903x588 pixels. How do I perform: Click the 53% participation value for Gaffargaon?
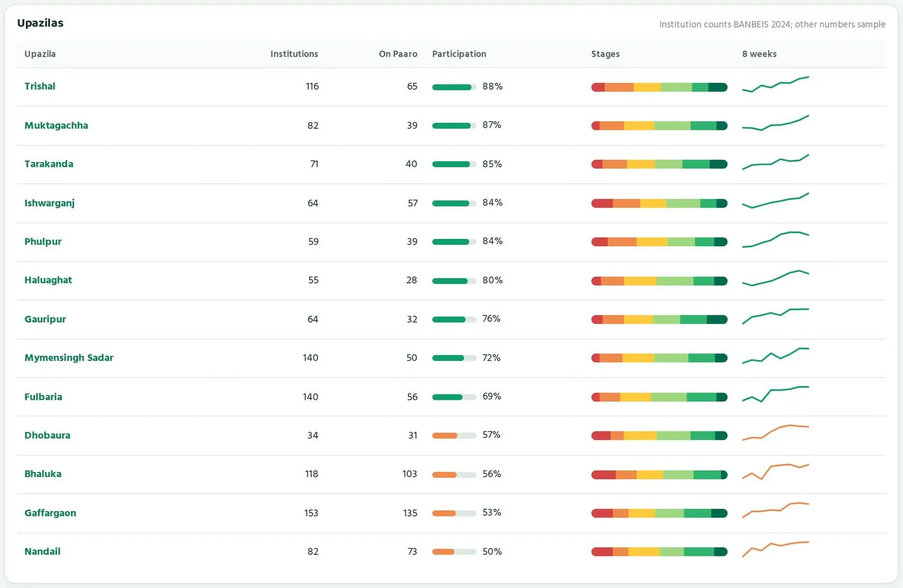point(492,513)
